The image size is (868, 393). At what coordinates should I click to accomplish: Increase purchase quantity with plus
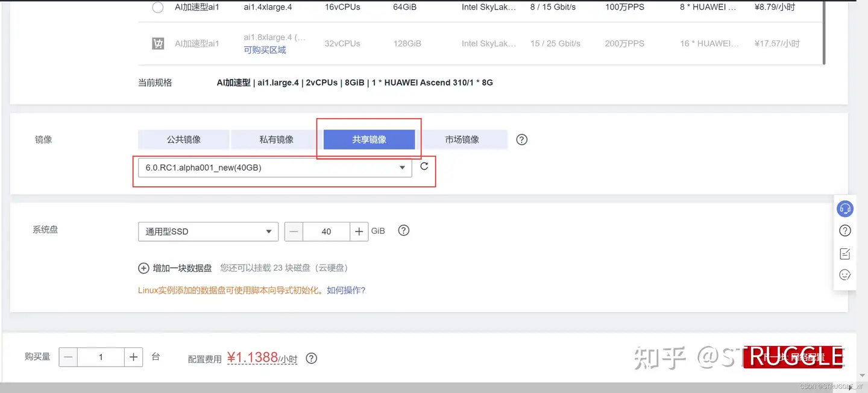pyautogui.click(x=133, y=357)
